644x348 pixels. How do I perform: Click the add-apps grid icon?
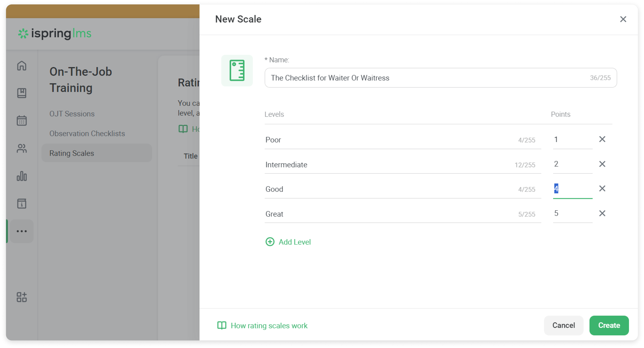pos(22,297)
